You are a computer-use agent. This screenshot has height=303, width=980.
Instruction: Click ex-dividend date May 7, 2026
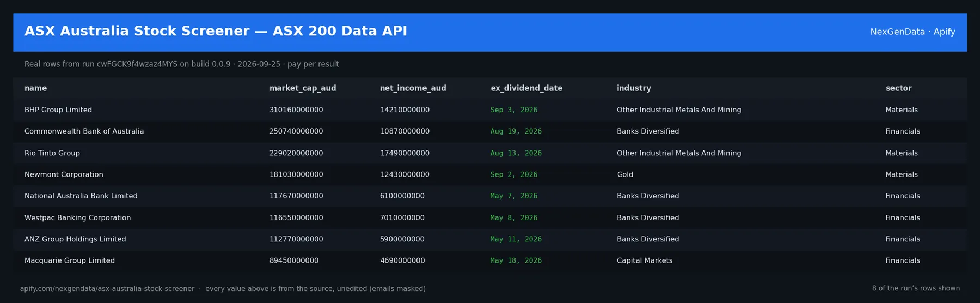click(x=514, y=196)
